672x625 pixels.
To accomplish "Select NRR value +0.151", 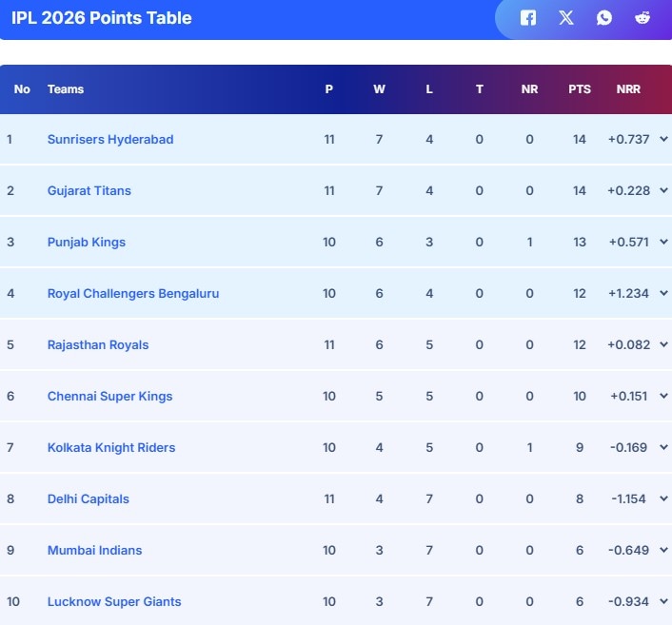I will click(628, 397).
